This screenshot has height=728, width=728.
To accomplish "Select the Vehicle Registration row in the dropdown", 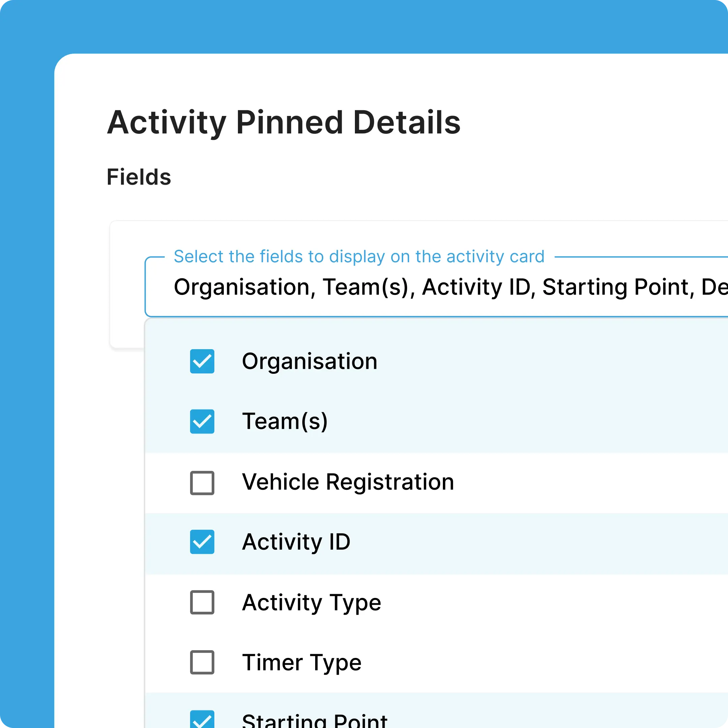I will click(x=348, y=482).
